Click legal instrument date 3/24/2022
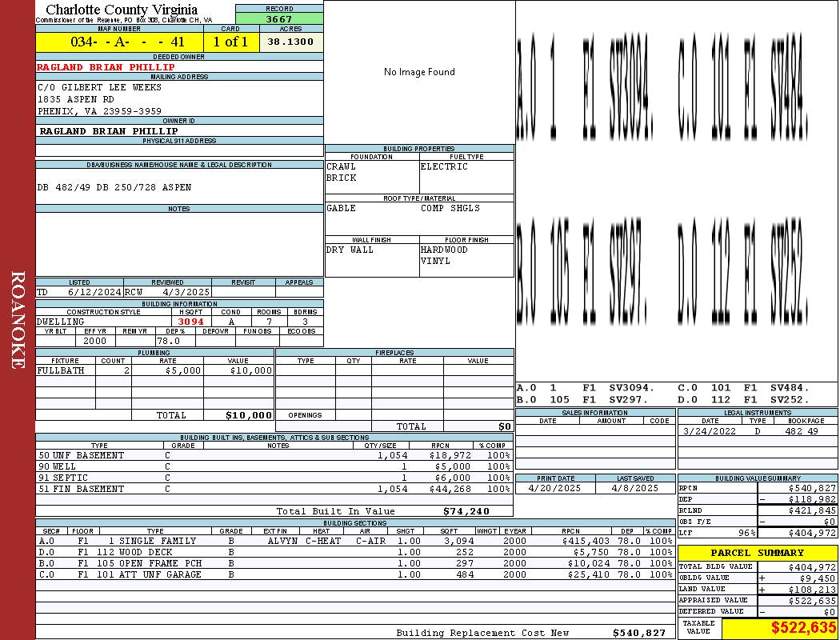This screenshot has height=640, width=840. [x=710, y=431]
